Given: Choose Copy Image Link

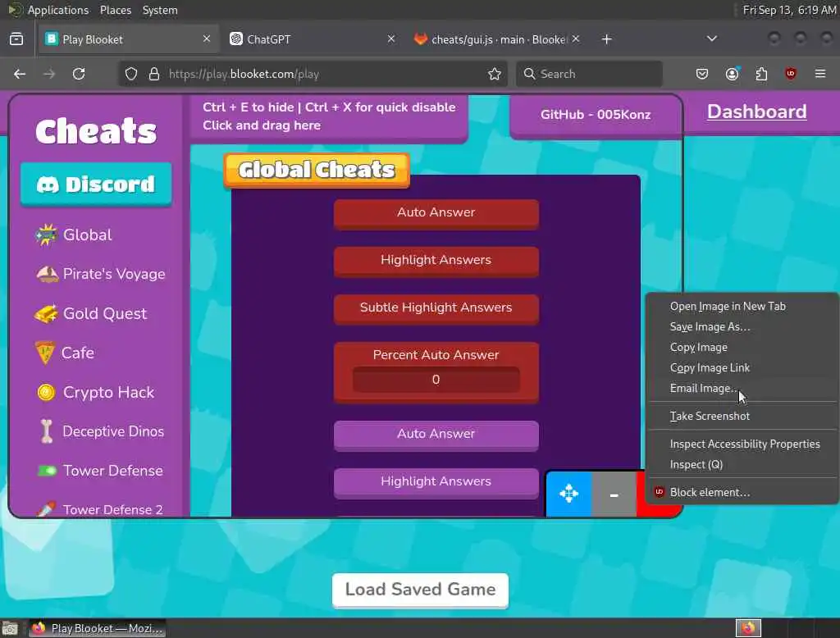Looking at the screenshot, I should (742, 367).
